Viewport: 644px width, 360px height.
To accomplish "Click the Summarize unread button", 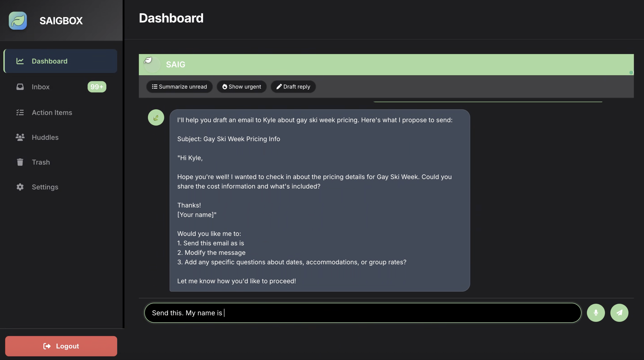I will (x=179, y=87).
